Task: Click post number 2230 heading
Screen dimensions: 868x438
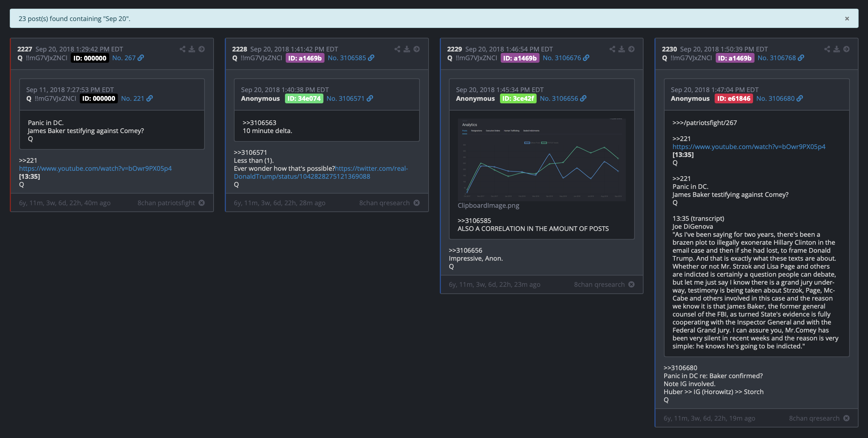Action: tap(669, 49)
